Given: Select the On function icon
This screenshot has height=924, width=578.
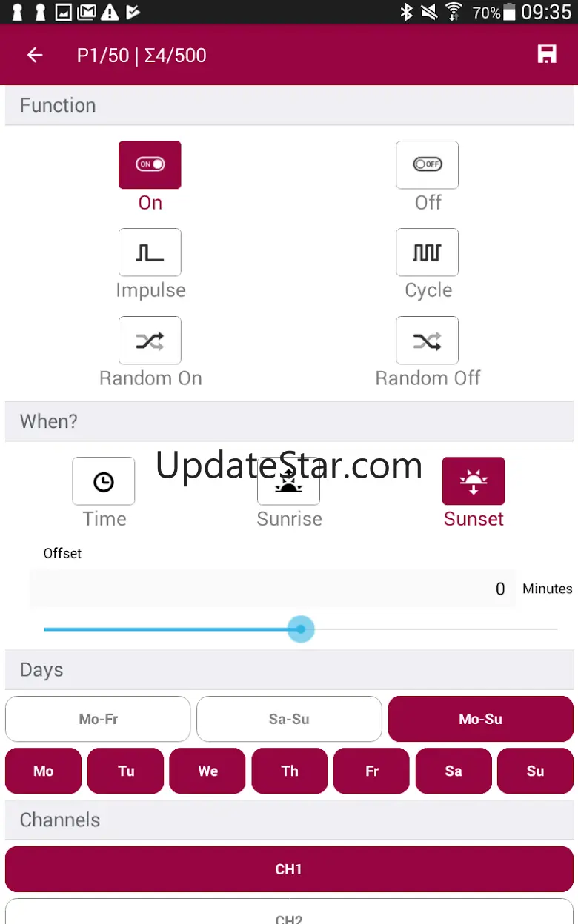Looking at the screenshot, I should point(150,165).
